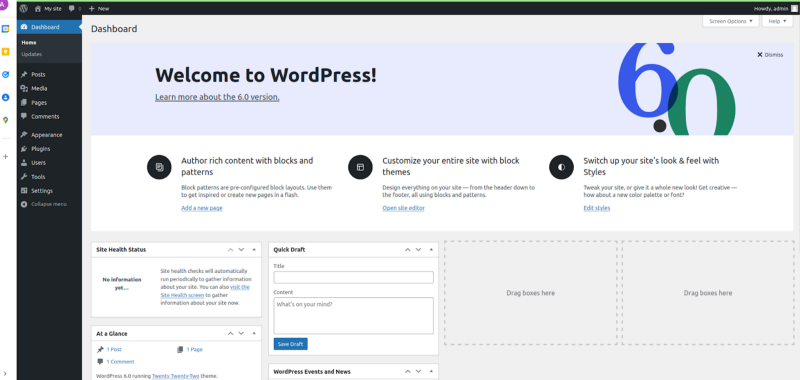Open the 1 Comment link

click(120, 362)
